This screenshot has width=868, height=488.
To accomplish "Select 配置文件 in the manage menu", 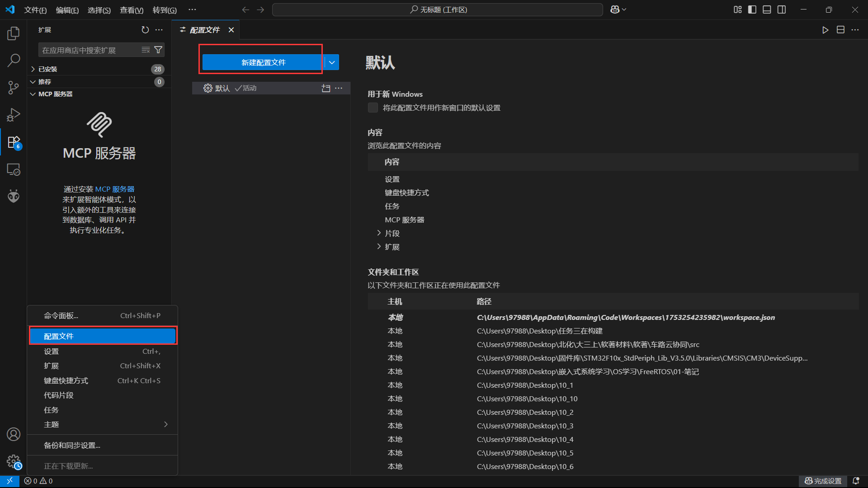I will pos(103,336).
